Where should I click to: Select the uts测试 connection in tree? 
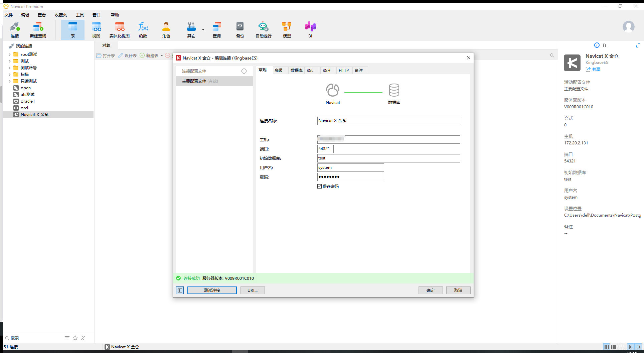[x=27, y=95]
